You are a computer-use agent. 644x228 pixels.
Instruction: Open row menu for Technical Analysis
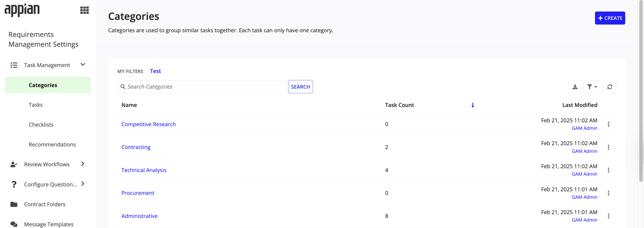pyautogui.click(x=608, y=170)
